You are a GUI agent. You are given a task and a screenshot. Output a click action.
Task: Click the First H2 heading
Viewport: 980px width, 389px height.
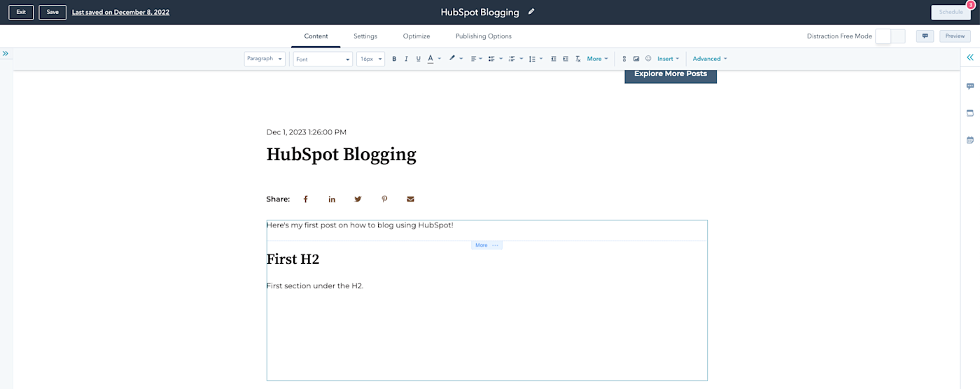pyautogui.click(x=293, y=260)
